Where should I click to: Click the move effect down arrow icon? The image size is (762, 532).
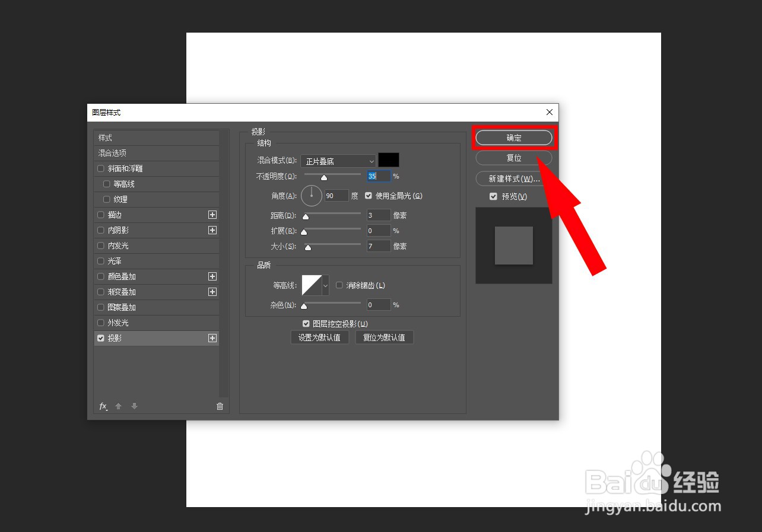click(135, 406)
